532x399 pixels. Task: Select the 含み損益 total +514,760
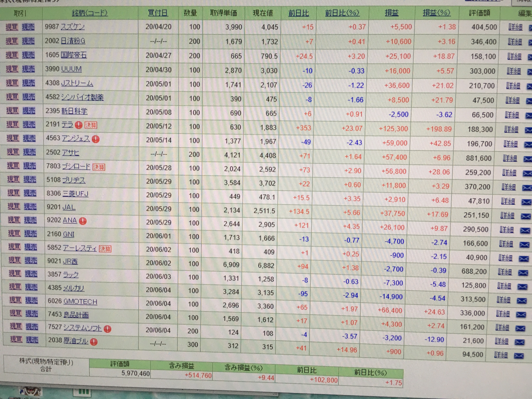click(x=198, y=376)
